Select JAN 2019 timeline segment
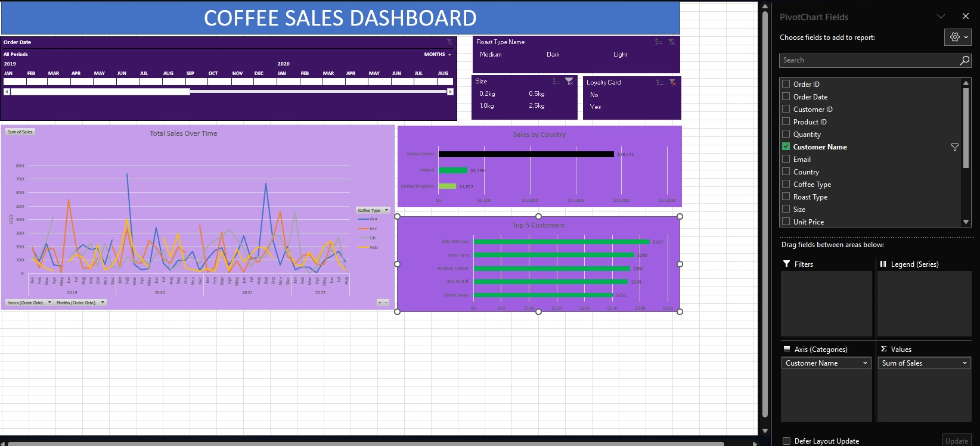The height and width of the screenshot is (446, 980). coord(14,82)
